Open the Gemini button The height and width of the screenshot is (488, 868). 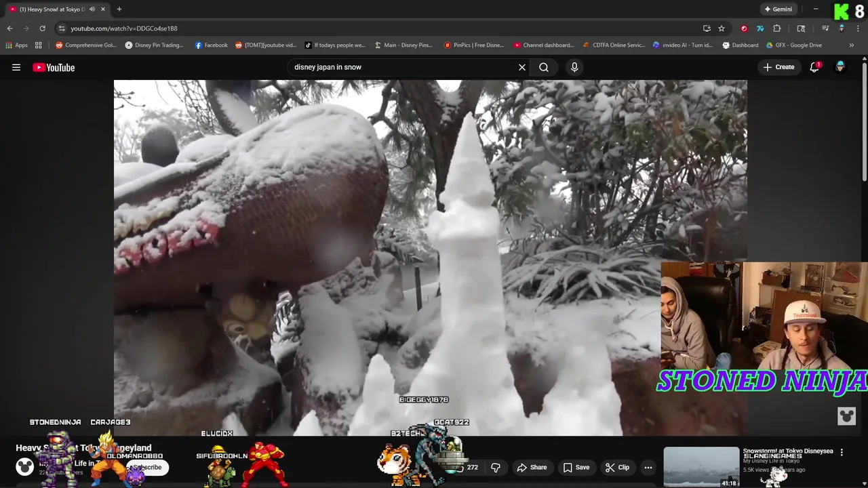[778, 9]
